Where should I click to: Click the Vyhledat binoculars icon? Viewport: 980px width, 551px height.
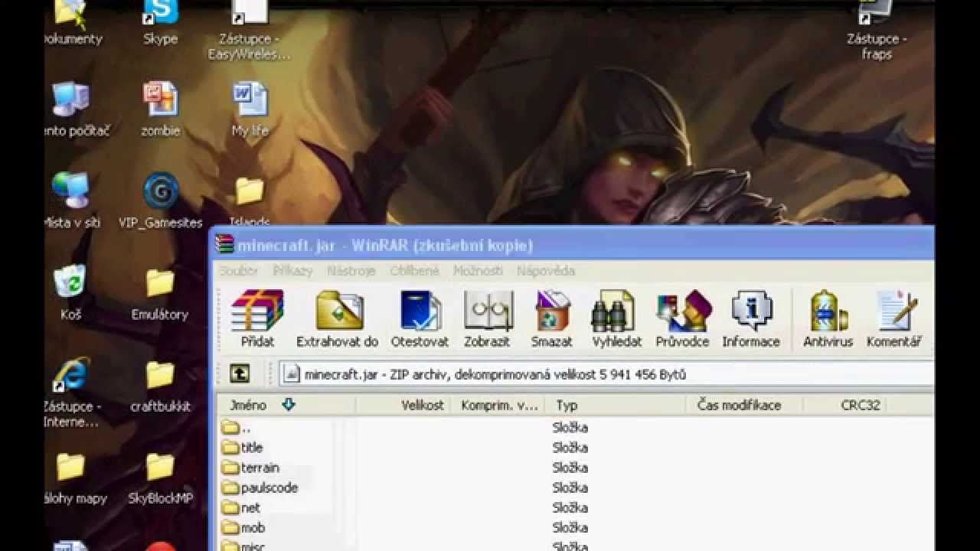click(617, 319)
